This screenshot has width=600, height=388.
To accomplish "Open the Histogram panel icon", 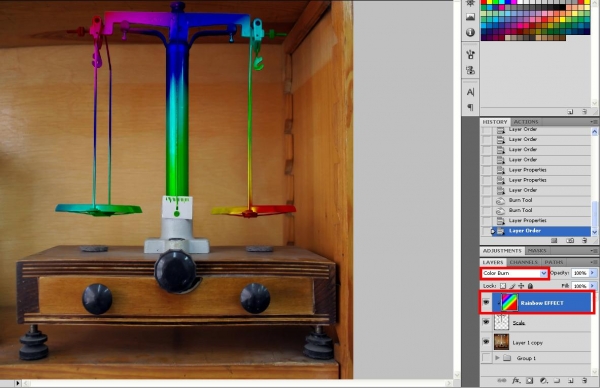I will (x=470, y=17).
